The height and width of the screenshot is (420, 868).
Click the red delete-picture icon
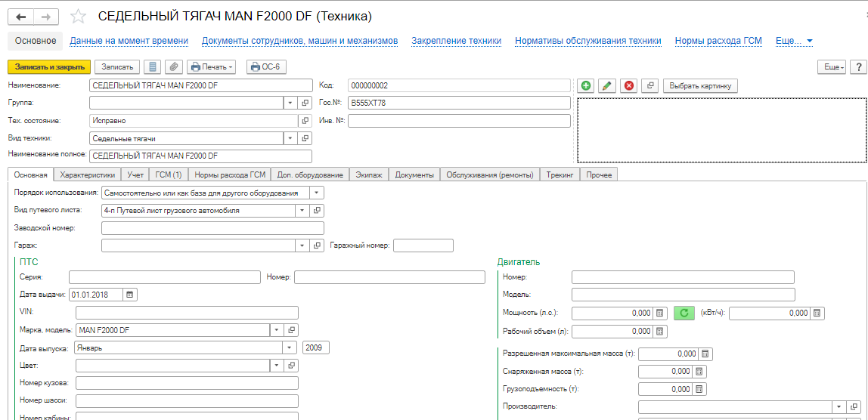click(x=628, y=86)
